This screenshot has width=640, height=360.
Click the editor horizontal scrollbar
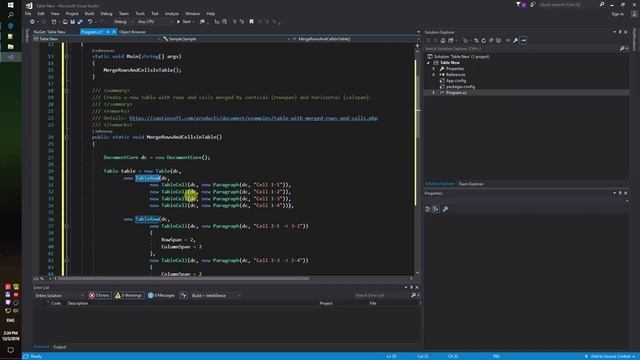233,279
